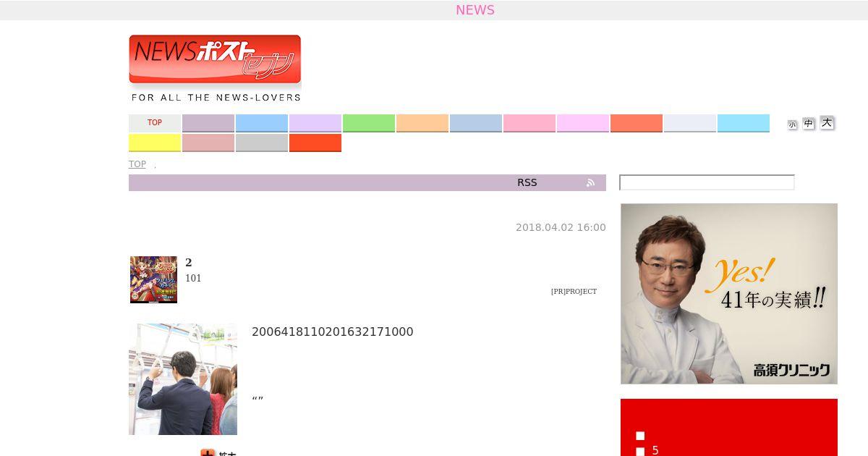
Task: Open the sky blue navigation tab
Action: coord(262,123)
